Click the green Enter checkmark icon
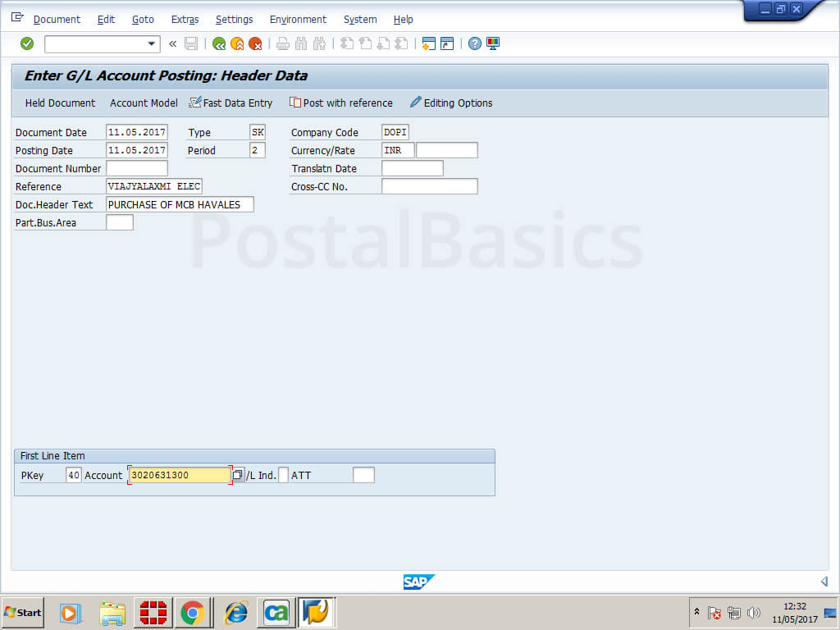 (27, 43)
